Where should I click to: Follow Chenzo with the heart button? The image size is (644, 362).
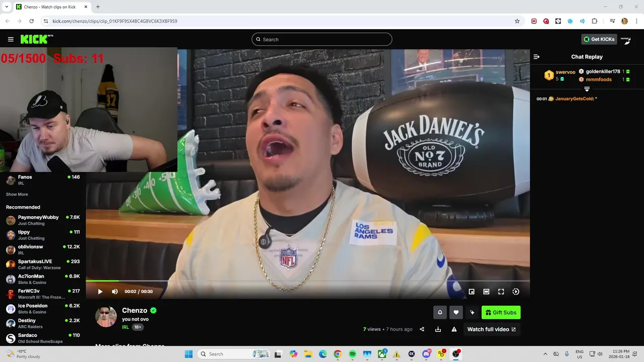tap(456, 312)
